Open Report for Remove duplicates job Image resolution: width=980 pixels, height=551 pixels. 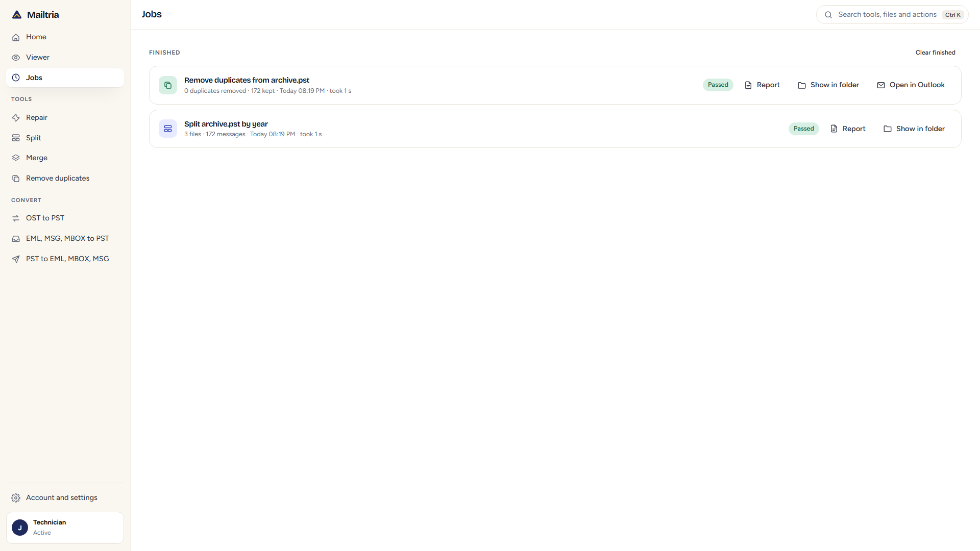(x=762, y=85)
